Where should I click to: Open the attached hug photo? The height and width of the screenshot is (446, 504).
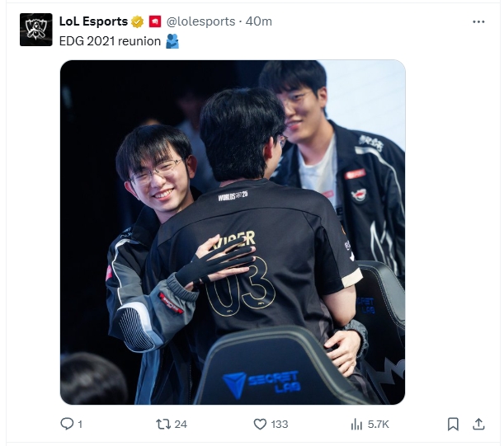(x=233, y=232)
